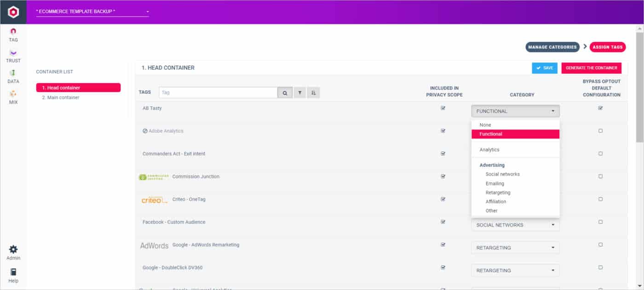The width and height of the screenshot is (644, 290).
Task: Click the page vertical scrollbar
Action: (640, 87)
